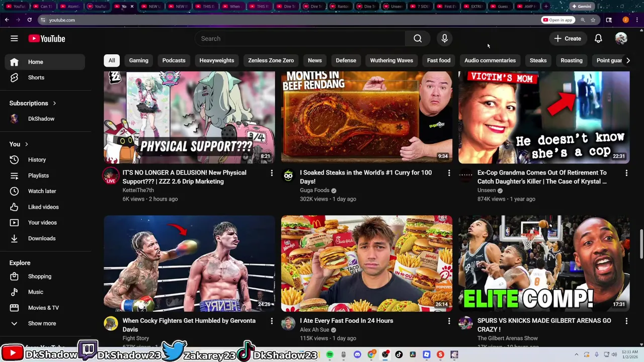Open the Gervonta Davis fighters thumbnail
644x362 pixels.
pyautogui.click(x=189, y=263)
